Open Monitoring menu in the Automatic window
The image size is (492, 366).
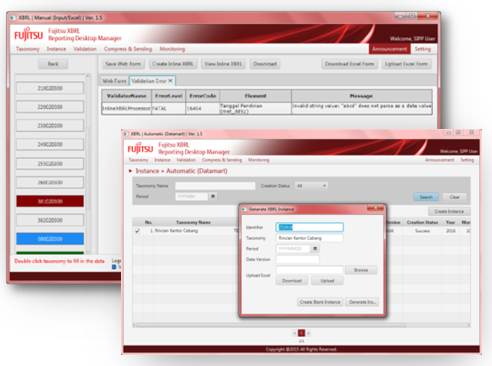coord(259,160)
